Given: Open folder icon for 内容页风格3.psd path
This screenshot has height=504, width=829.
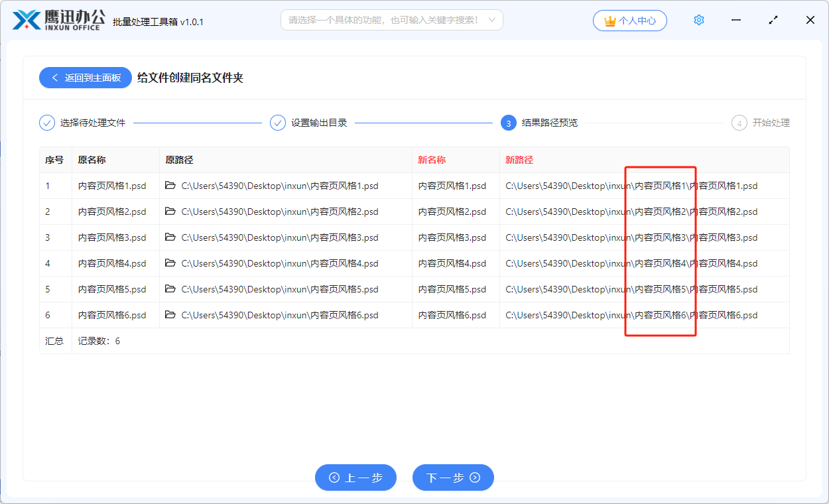Looking at the screenshot, I should click(x=170, y=237).
